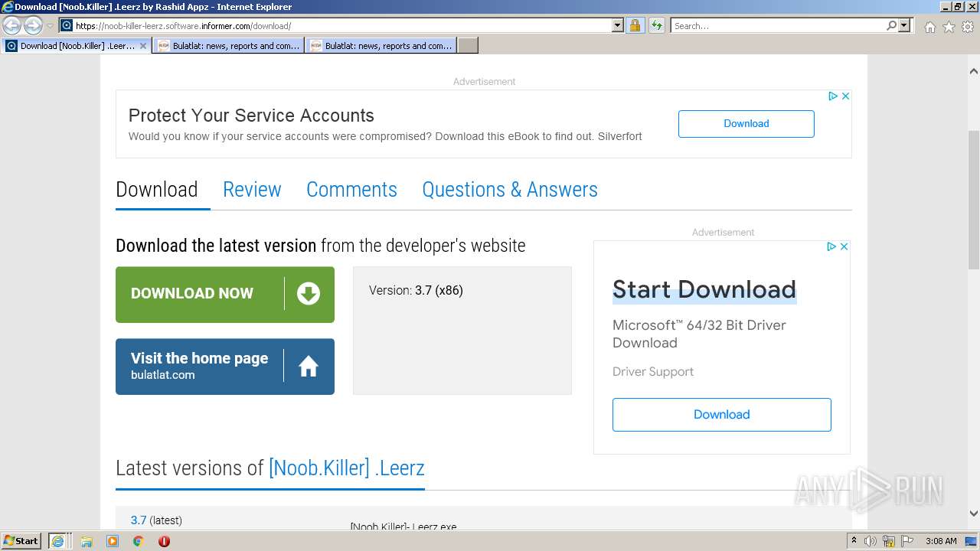Image resolution: width=980 pixels, height=551 pixels.
Task: Open AdChoices icon on sidebar ad
Action: [x=831, y=246]
